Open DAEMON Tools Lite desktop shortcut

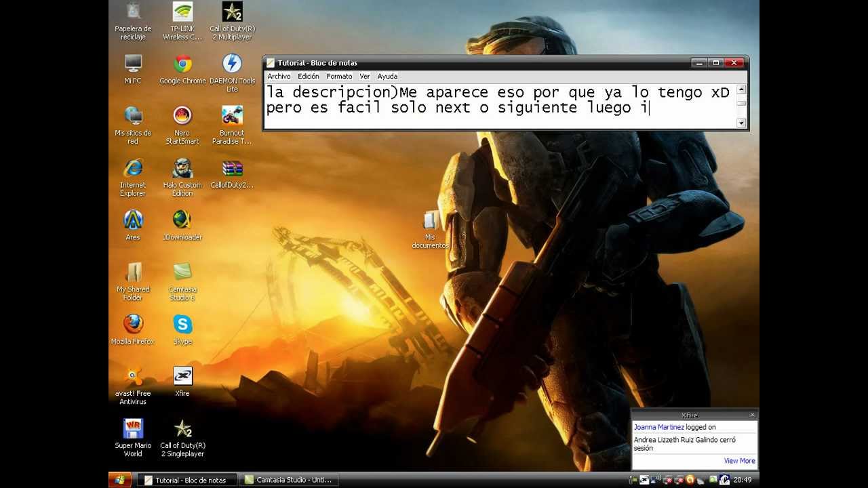pyautogui.click(x=232, y=73)
